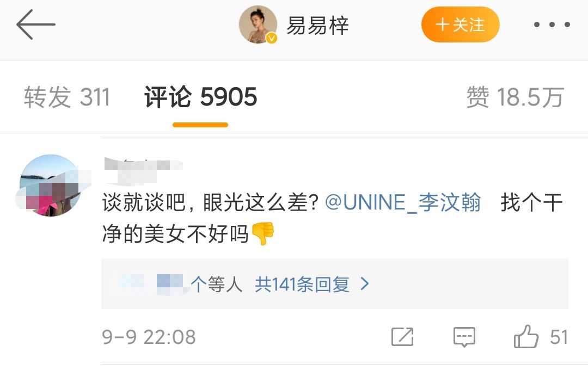
Task: Open the 赞 18.5万 likes tab
Action: tap(514, 97)
